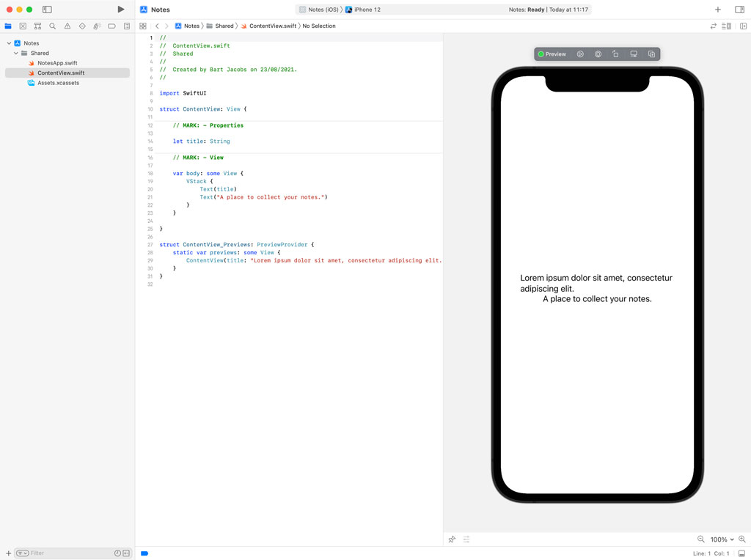Click the Notes Ready status activity view
751x560 pixels.
pos(549,10)
